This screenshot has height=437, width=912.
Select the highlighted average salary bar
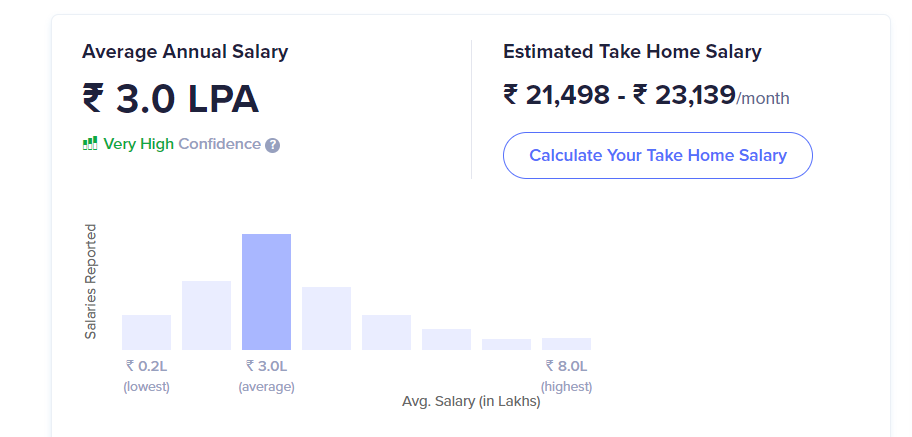[x=266, y=292]
